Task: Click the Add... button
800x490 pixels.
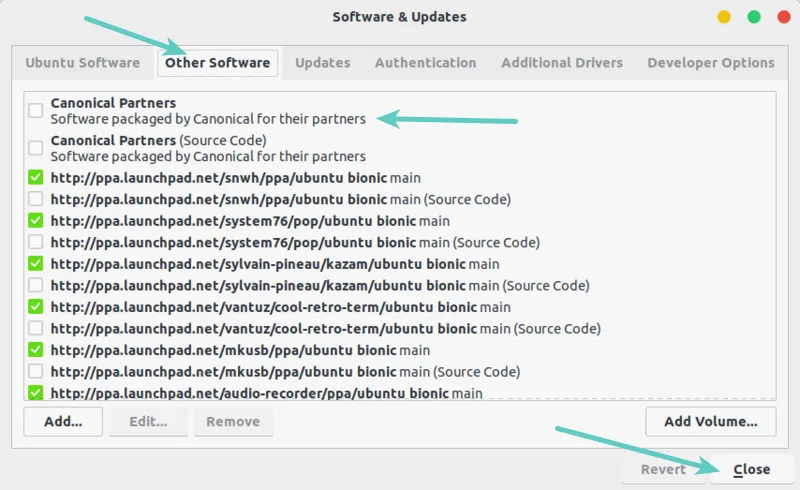Action: (x=63, y=422)
